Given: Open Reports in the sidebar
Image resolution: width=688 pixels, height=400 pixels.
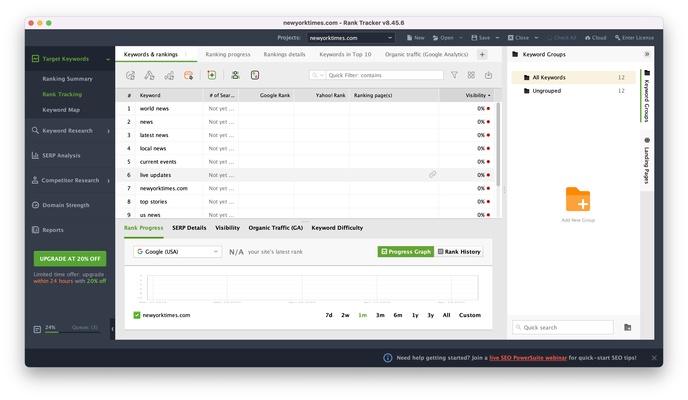Looking at the screenshot, I should click(53, 230).
